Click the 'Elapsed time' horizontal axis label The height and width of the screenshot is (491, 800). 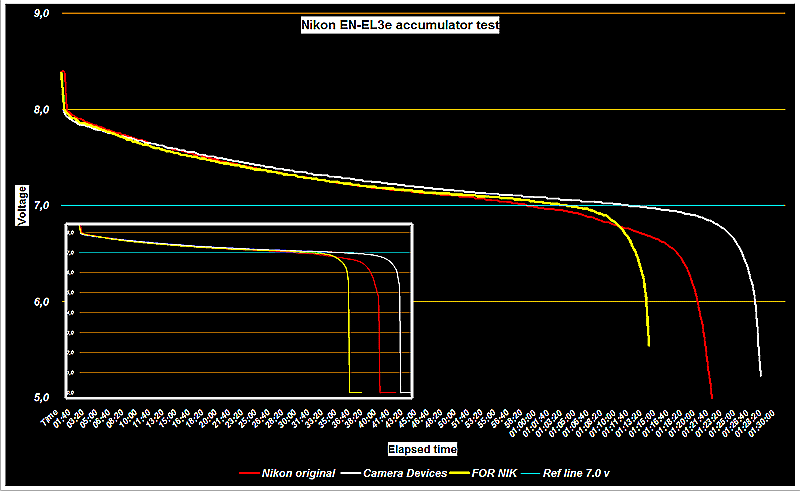click(422, 449)
